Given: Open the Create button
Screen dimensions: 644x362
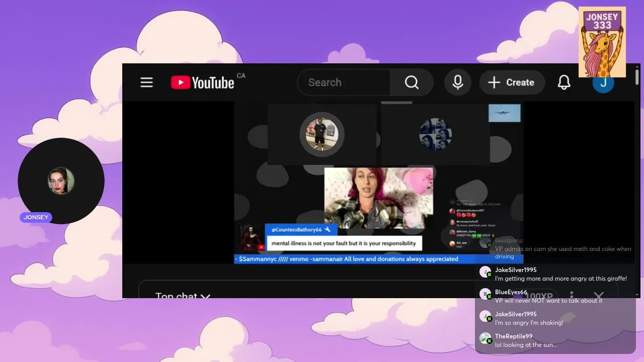Looking at the screenshot, I should pos(512,82).
